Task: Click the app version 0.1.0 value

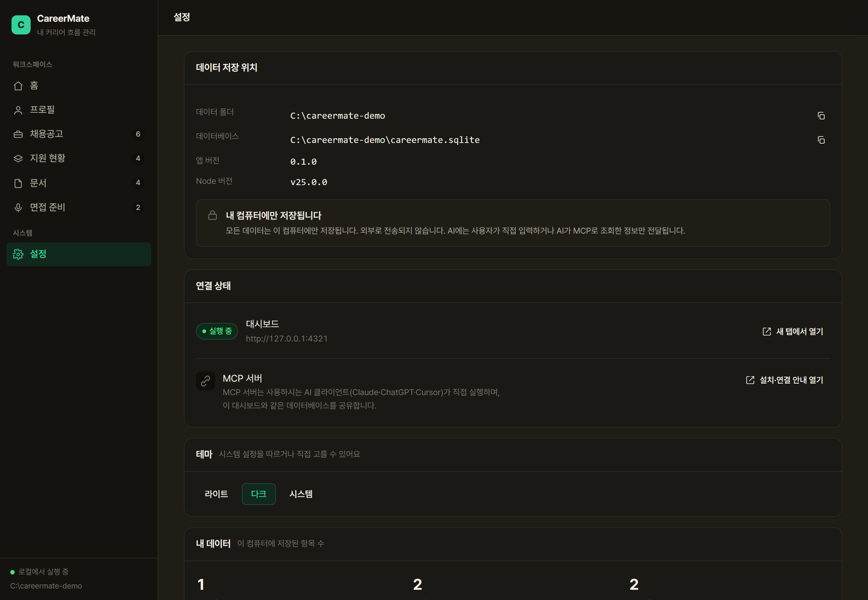Action: [x=303, y=162]
